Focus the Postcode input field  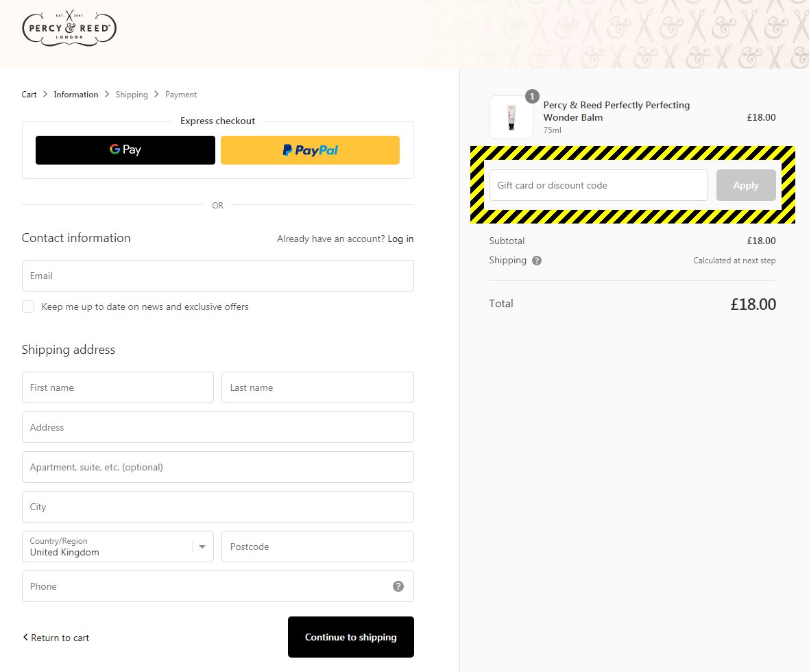(x=317, y=547)
